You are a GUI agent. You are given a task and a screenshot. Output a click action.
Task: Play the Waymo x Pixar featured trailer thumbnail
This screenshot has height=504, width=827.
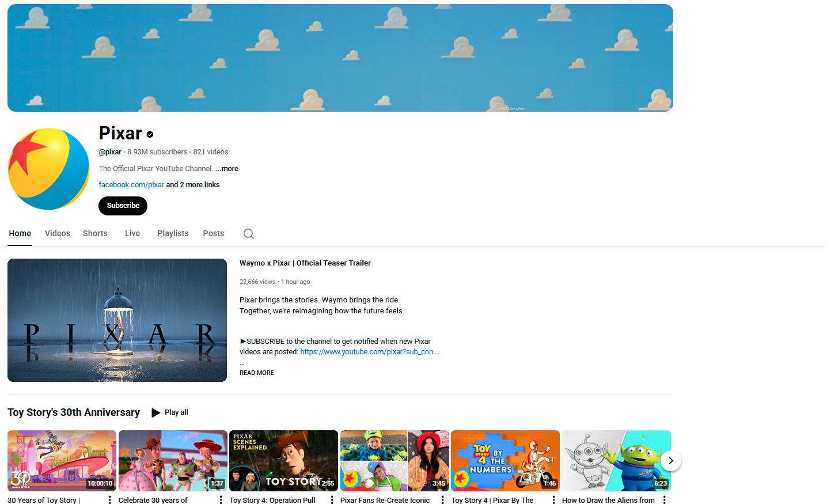pos(117,320)
